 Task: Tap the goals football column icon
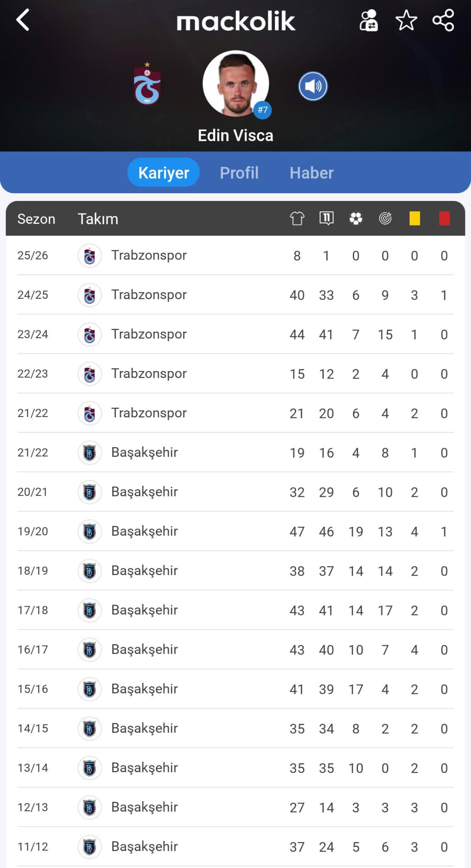(356, 219)
